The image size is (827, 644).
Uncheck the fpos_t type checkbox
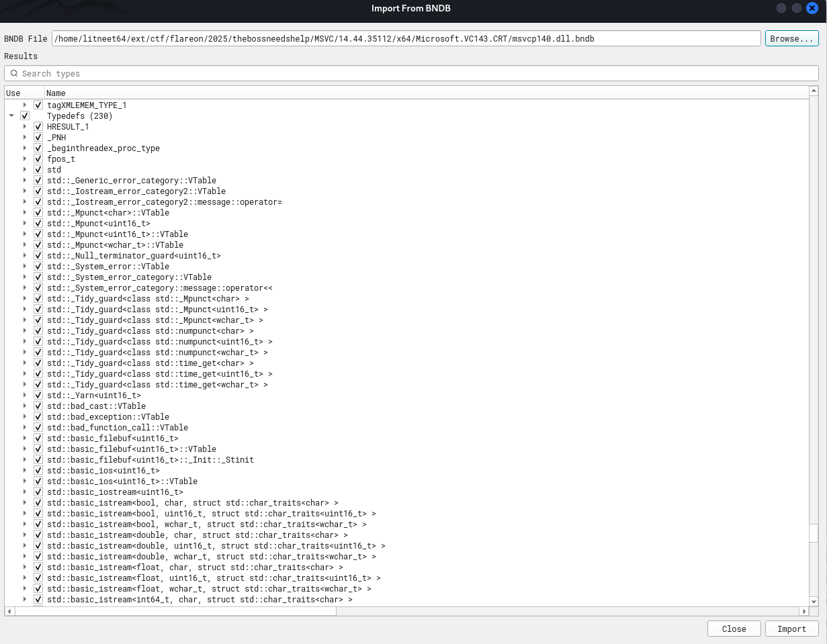point(38,159)
